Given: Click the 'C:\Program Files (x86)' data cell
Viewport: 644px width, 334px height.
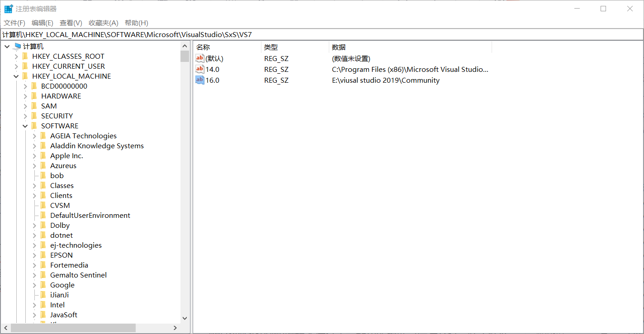Looking at the screenshot, I should (x=410, y=70).
